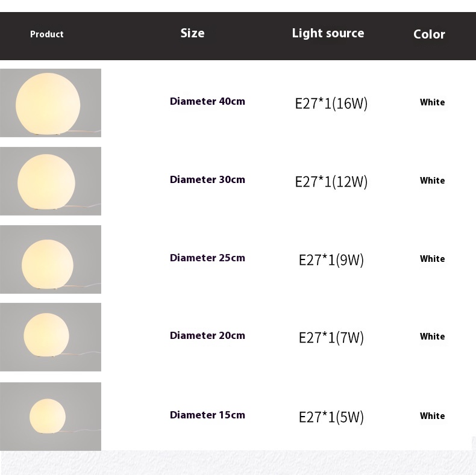The height and width of the screenshot is (475, 476).
Task: Click the E27*1(7W) light source text
Action: coord(331,338)
